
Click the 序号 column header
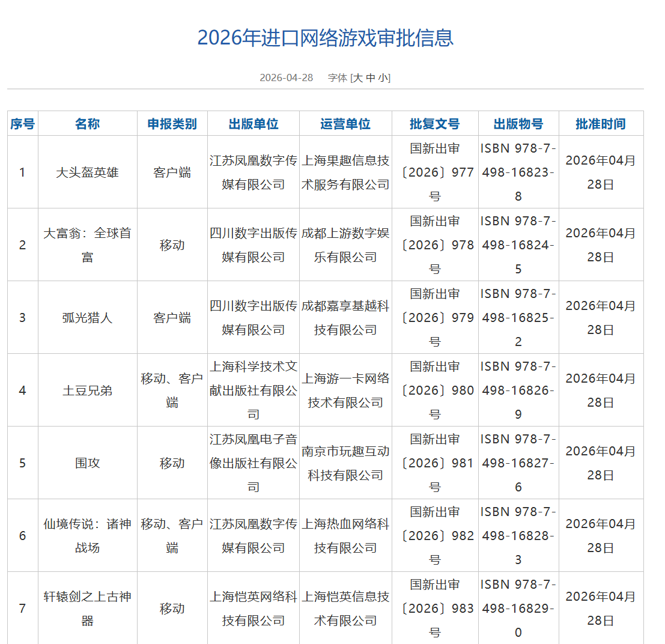tap(22, 124)
